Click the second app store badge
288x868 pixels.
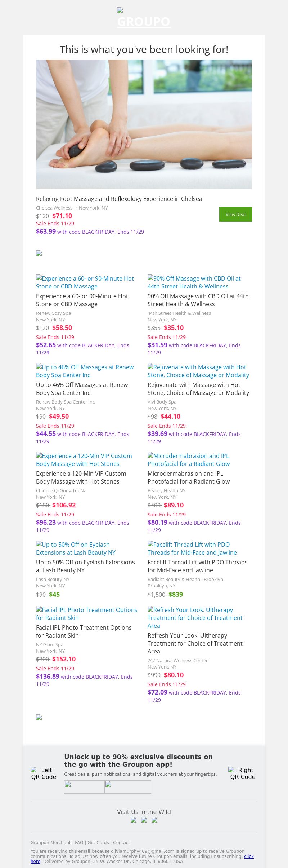click(128, 787)
